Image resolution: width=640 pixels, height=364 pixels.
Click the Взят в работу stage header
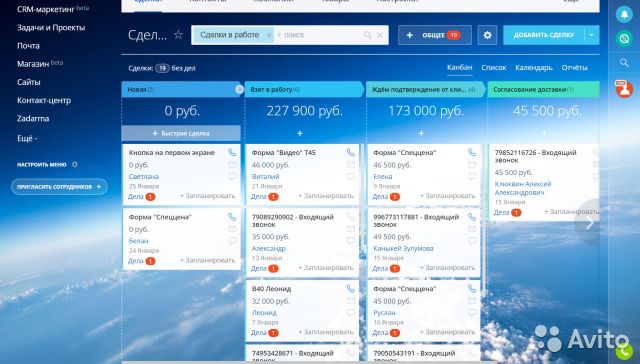click(x=304, y=89)
